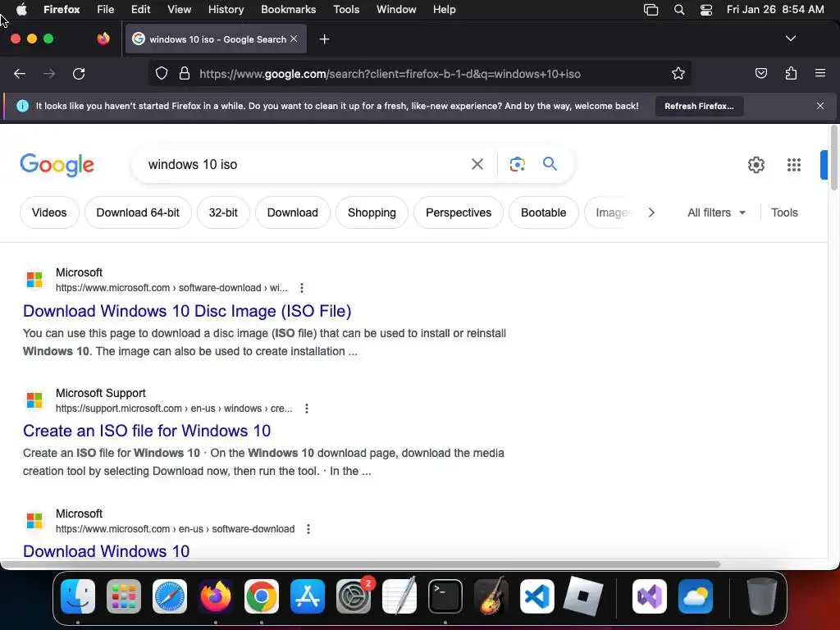Dismiss the Firefox notification bar
This screenshot has height=630, width=840.
[x=820, y=106]
